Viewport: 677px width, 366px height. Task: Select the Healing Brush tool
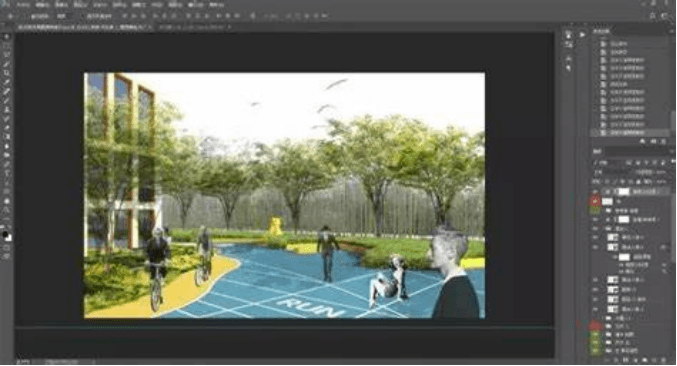[x=6, y=92]
